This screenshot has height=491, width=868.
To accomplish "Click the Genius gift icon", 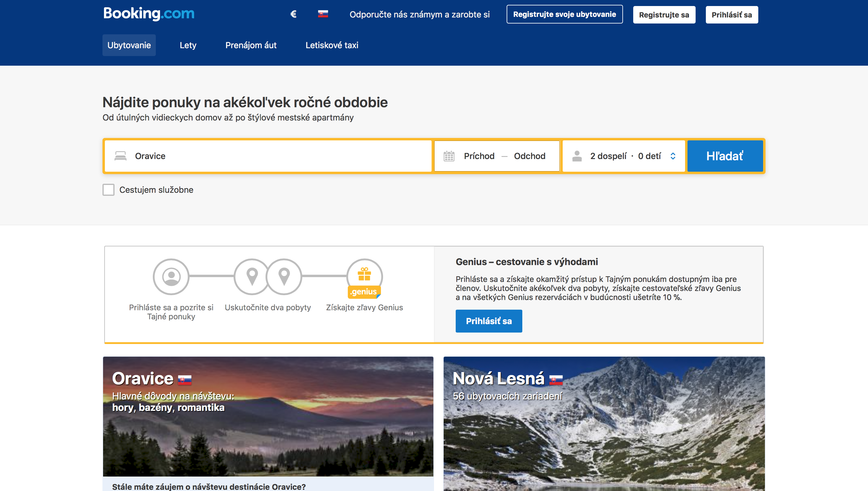I will [x=364, y=274].
